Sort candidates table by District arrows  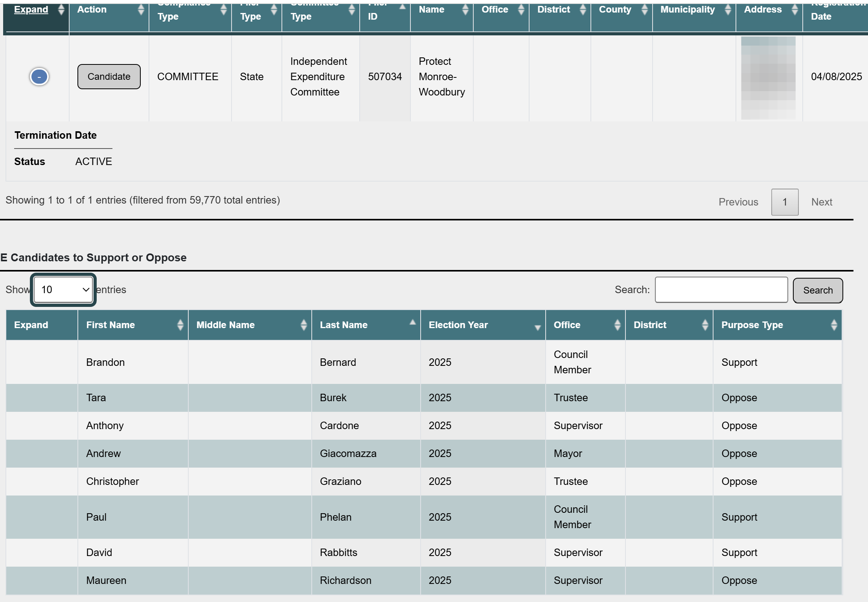pyautogui.click(x=705, y=325)
